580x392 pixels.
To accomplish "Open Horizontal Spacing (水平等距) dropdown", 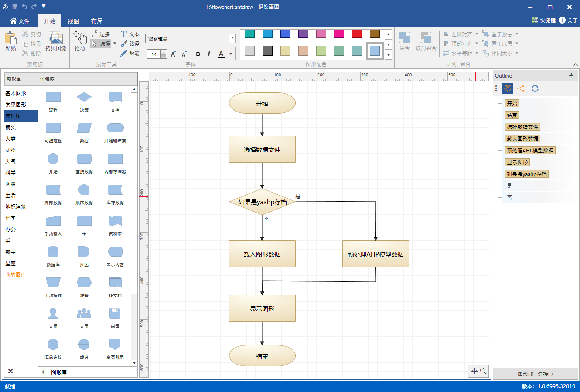I will coord(477,53).
